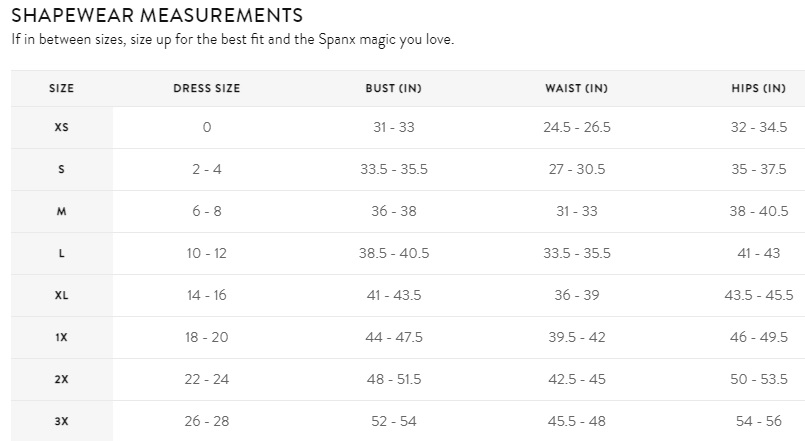Viewport: 805px width, 441px height.
Task: Select the DRESS SIZE column header
Action: (x=206, y=88)
